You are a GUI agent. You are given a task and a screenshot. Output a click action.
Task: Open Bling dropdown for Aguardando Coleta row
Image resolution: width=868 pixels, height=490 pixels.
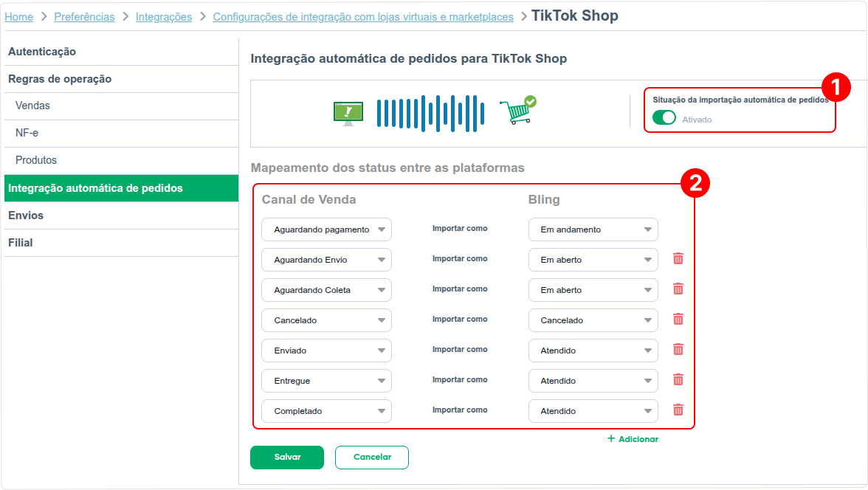point(593,290)
